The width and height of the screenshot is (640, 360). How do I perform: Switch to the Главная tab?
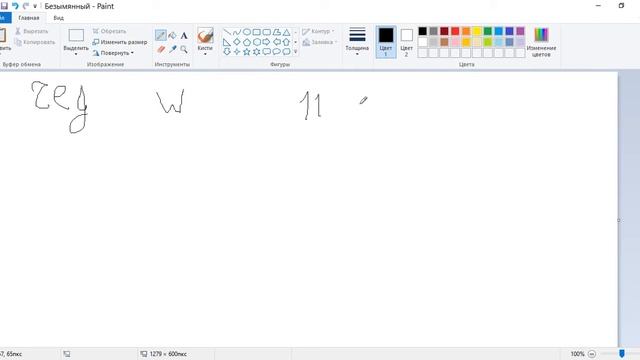coord(29,18)
